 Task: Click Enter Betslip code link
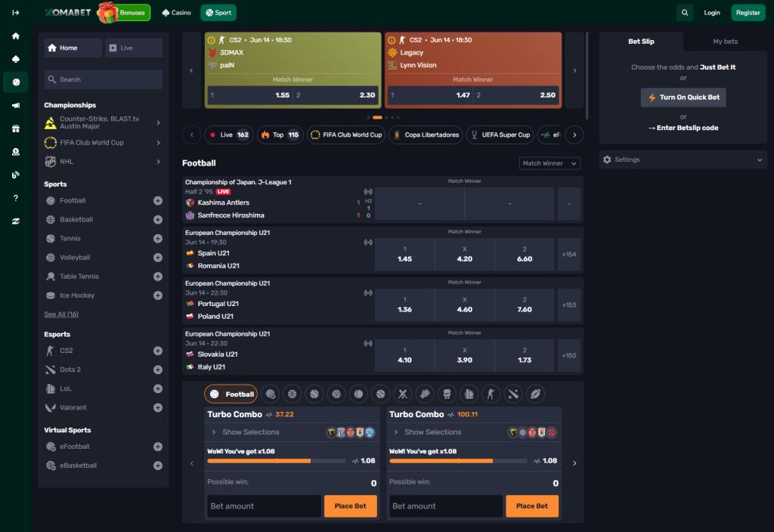tap(683, 128)
